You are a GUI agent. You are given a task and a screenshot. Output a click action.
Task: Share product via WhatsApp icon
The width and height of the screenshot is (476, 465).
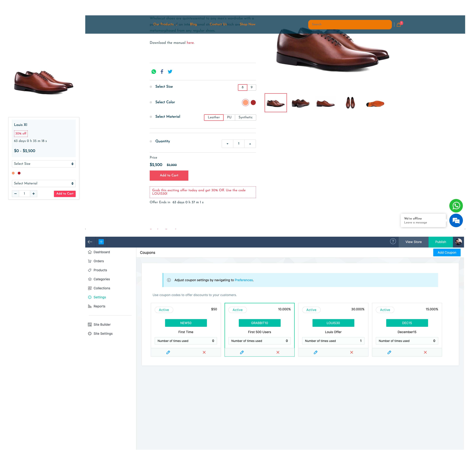point(154,72)
